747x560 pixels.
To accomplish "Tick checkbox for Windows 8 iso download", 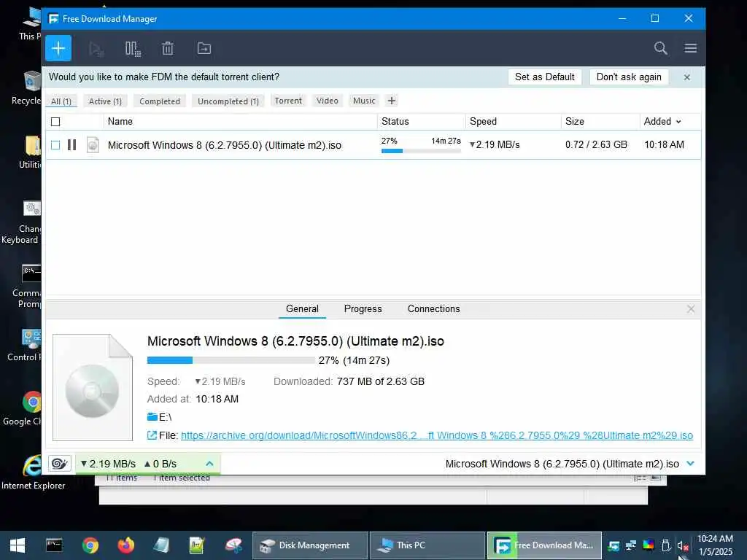I will (55, 145).
